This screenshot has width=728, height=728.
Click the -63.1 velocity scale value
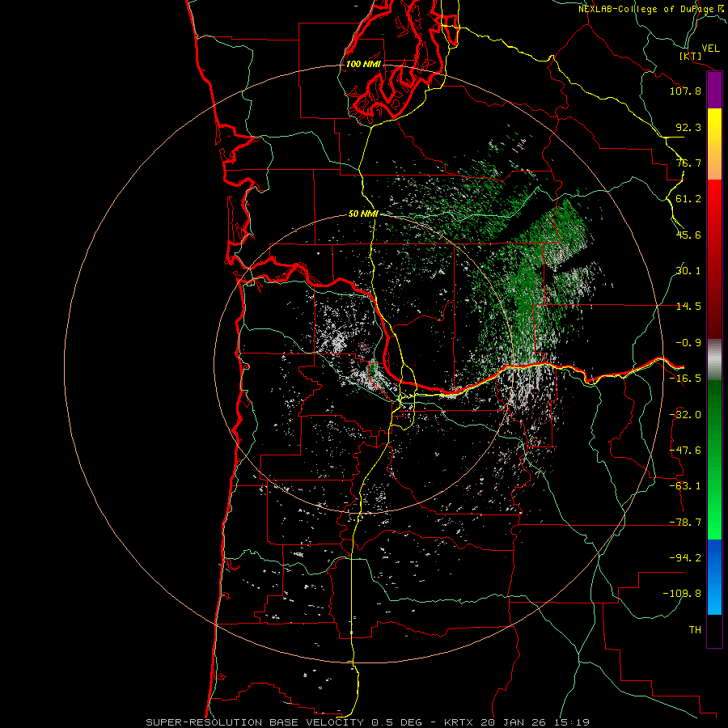tap(685, 486)
